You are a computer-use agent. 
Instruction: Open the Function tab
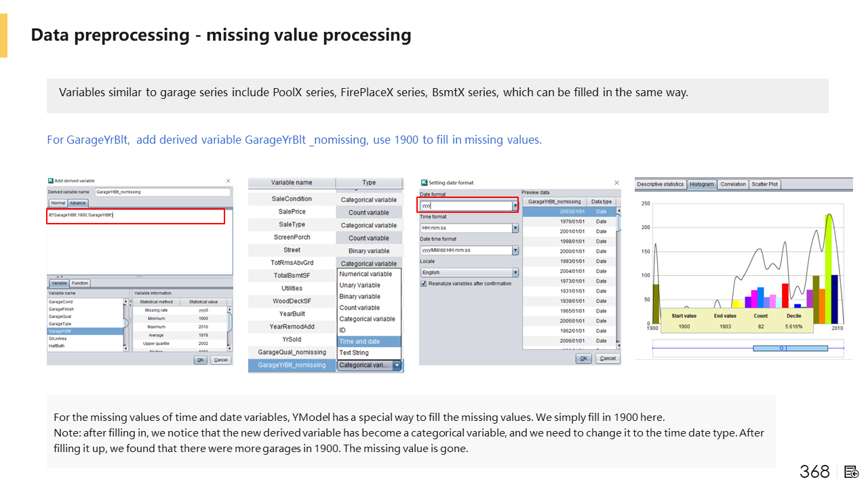80,283
